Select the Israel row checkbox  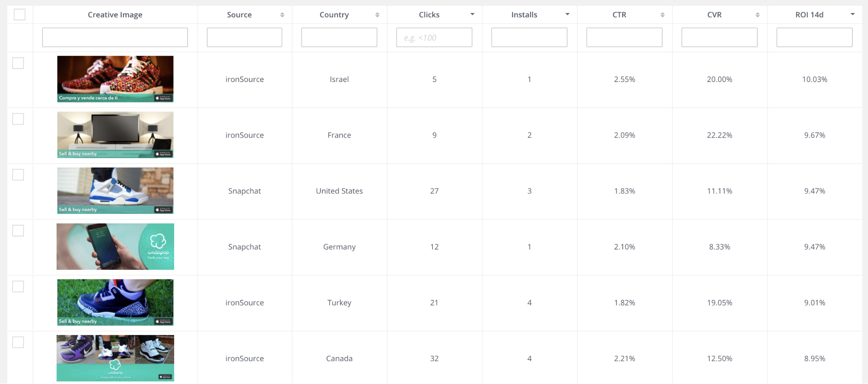coord(18,63)
